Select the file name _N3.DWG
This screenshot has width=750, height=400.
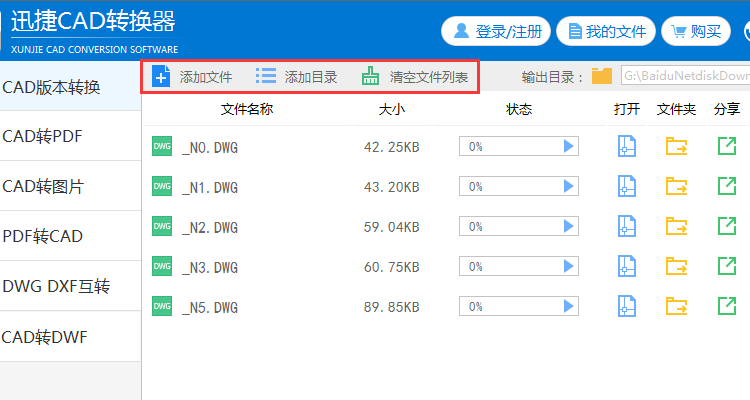(x=210, y=267)
